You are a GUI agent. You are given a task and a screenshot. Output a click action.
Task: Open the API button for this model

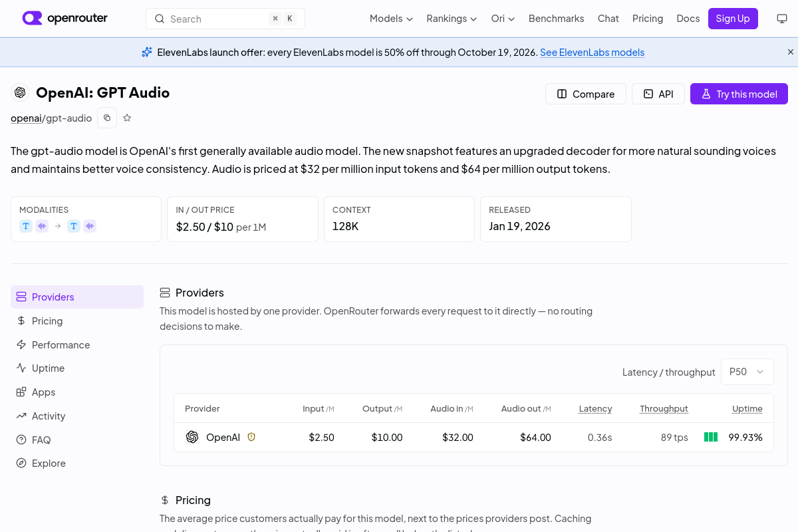658,94
